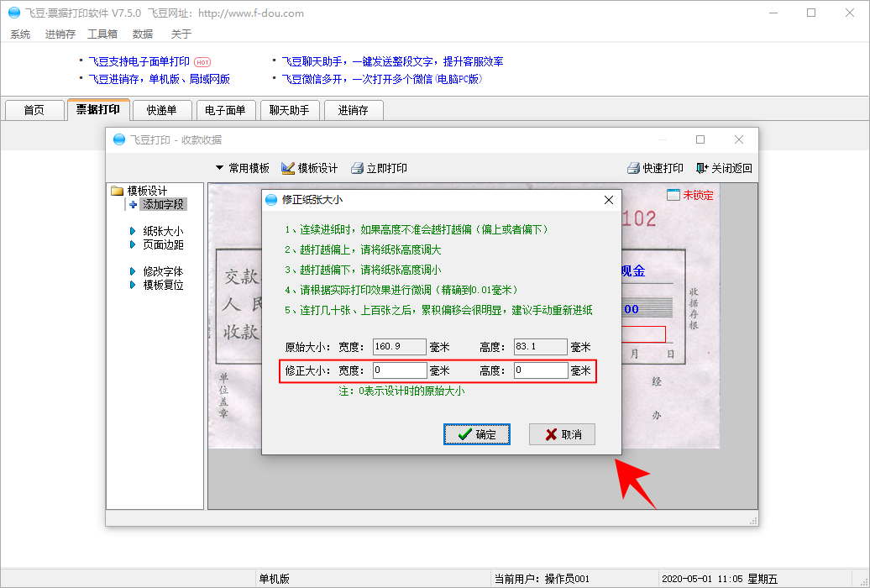Click the 模板设计 folder icon in tree
The image size is (870, 588).
pos(118,191)
